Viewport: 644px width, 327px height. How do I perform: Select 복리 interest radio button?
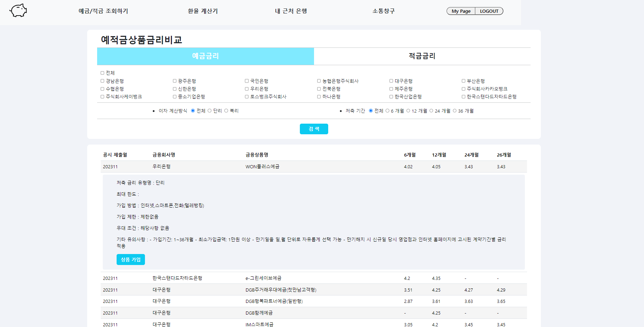click(226, 111)
